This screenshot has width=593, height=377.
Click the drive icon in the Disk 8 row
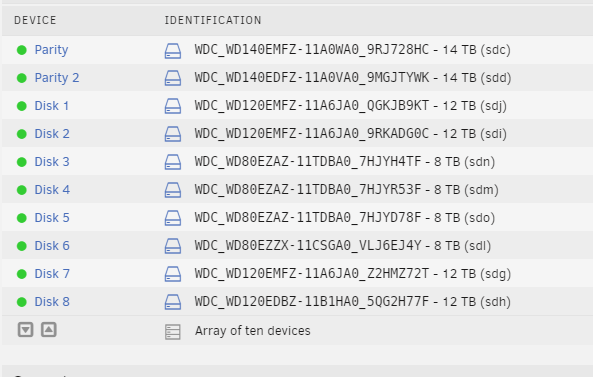tap(173, 302)
